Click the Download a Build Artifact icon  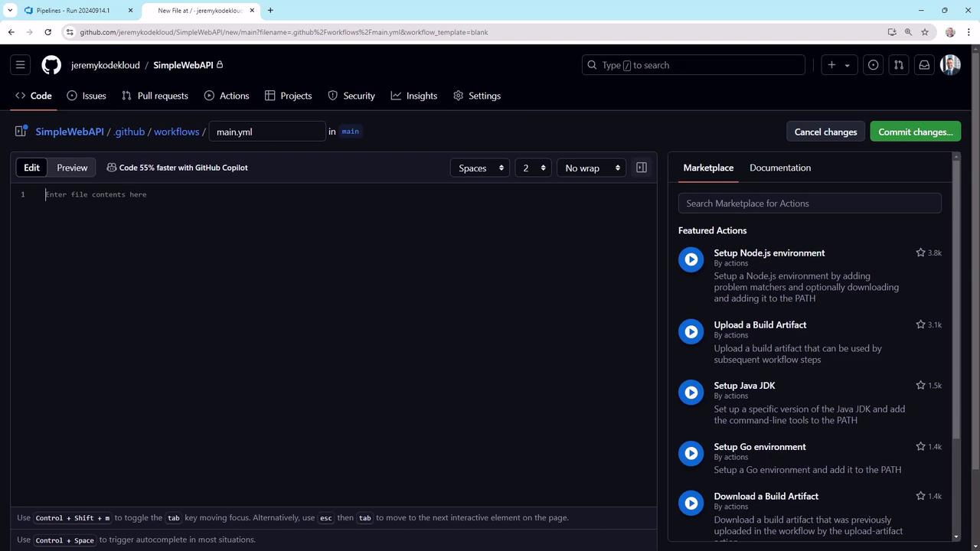tap(691, 503)
